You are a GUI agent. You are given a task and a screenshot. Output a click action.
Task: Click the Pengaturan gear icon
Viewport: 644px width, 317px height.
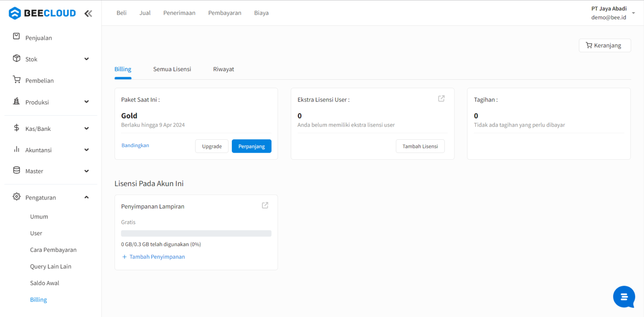point(16,197)
